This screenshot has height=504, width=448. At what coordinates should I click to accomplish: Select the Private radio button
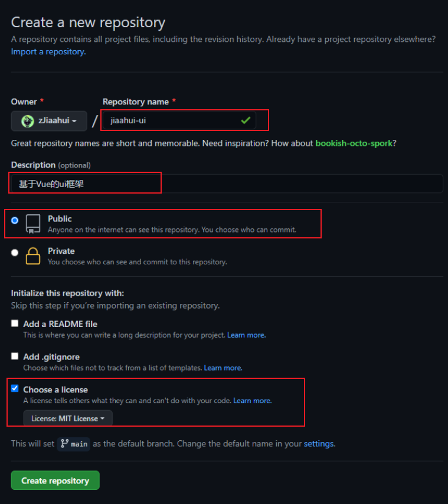[x=15, y=253]
